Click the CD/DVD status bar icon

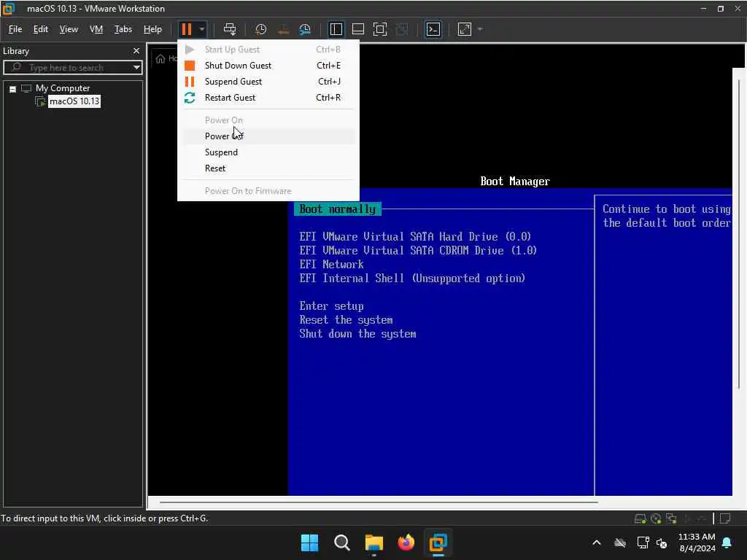[x=656, y=518]
